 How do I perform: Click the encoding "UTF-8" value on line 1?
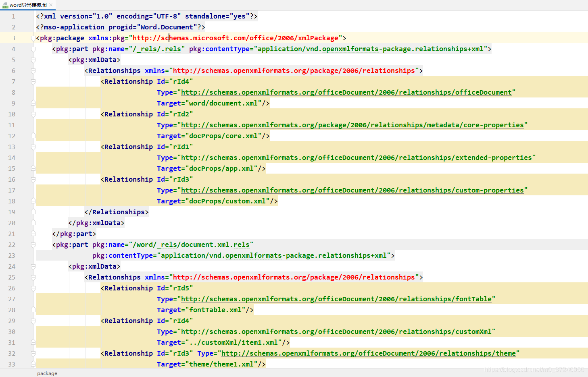167,17
